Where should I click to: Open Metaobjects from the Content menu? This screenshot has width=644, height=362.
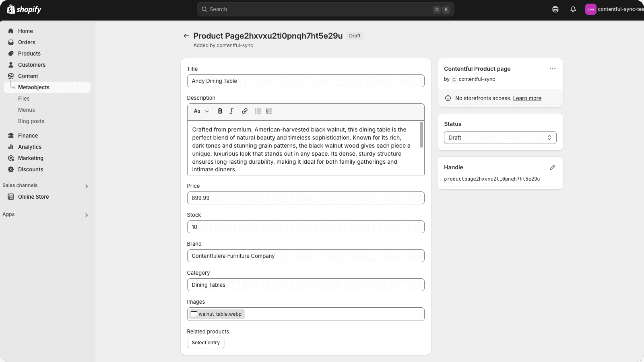point(34,87)
